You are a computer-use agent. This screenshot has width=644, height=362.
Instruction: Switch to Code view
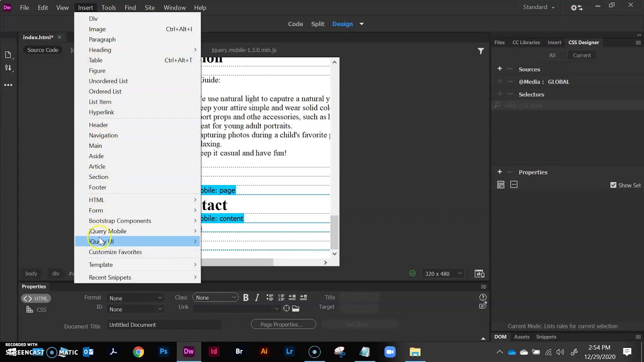295,24
